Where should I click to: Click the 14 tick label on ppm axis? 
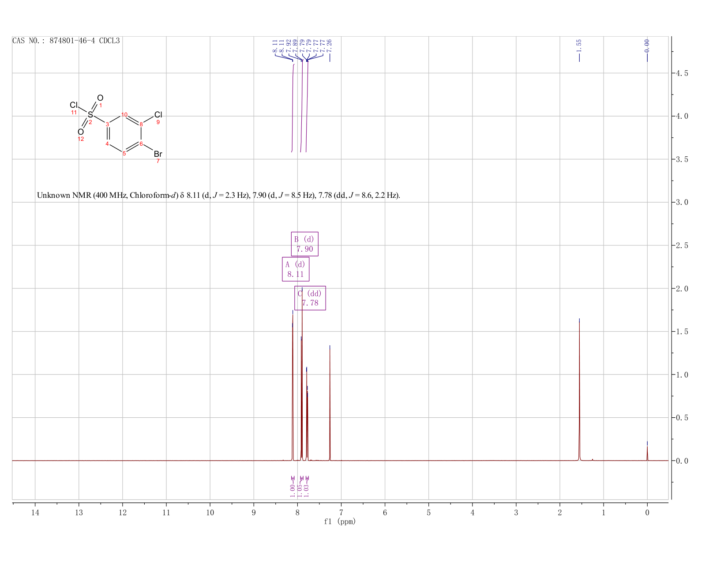coord(35,513)
